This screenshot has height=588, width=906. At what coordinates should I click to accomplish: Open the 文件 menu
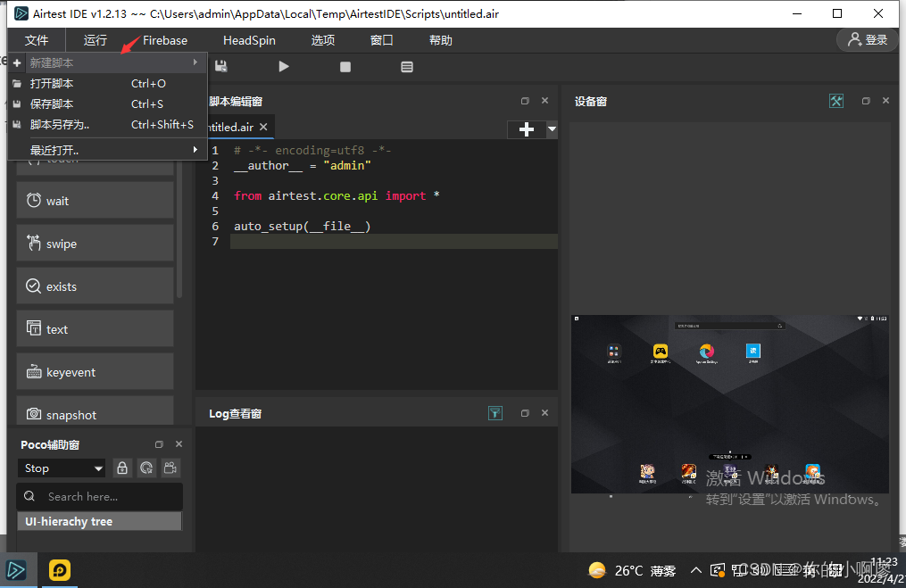click(37, 40)
